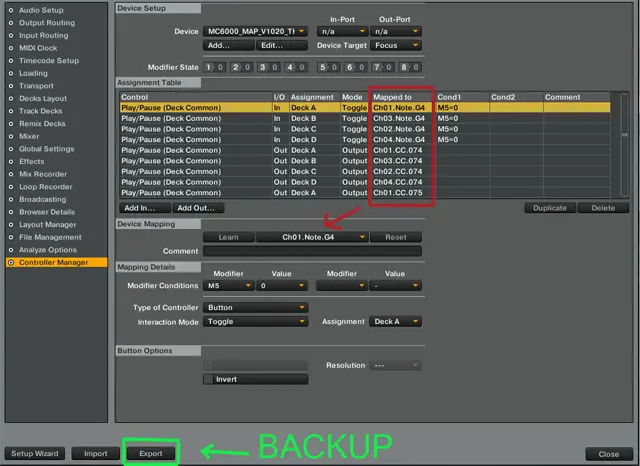This screenshot has height=466, width=640.
Task: Reset the device mapping
Action: click(396, 237)
